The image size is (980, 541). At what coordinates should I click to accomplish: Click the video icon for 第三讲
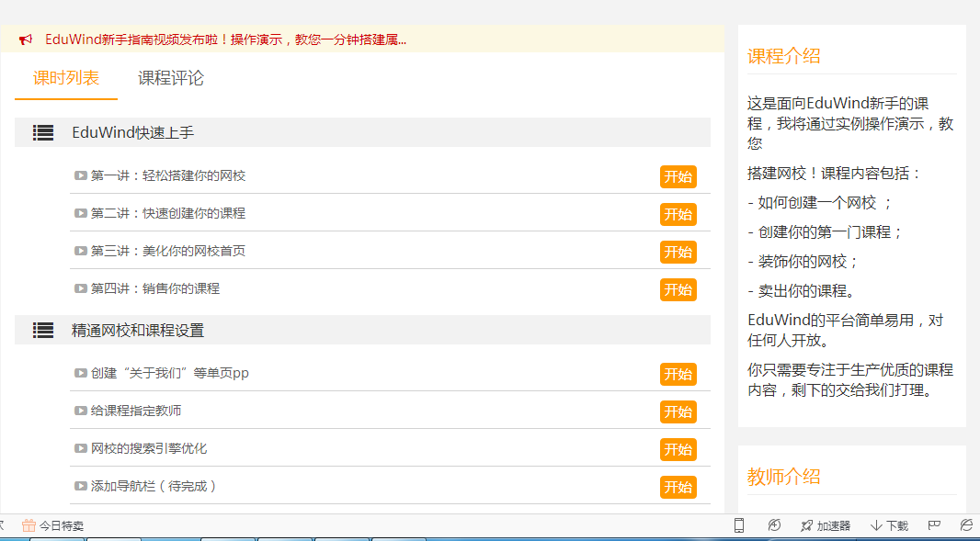(81, 251)
